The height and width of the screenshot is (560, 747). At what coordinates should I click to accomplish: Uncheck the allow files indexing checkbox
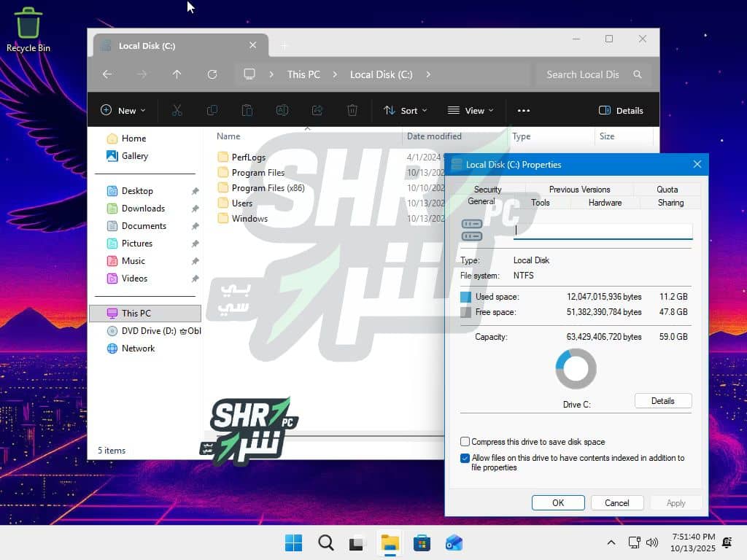tap(465, 459)
